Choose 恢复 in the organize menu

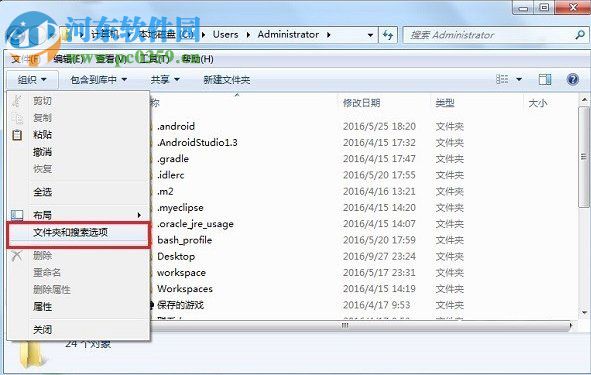tap(42, 168)
